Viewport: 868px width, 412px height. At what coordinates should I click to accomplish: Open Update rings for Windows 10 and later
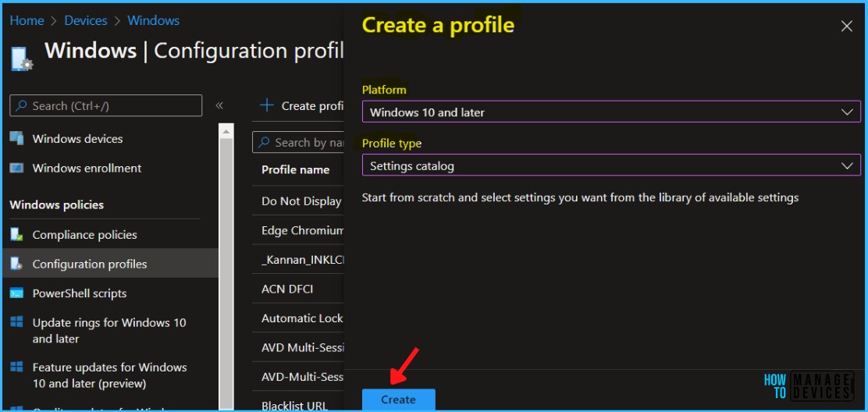point(109,330)
